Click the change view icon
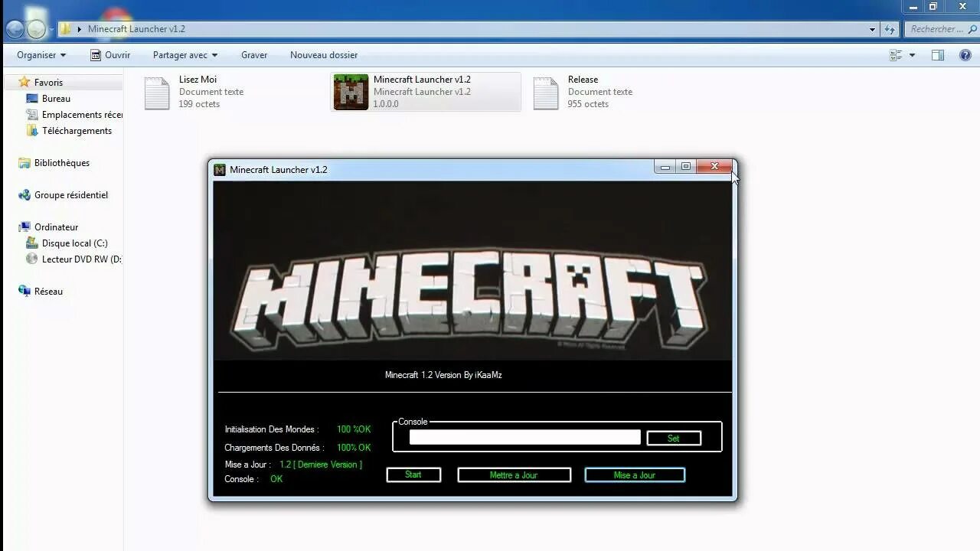Screen dimensions: 980x551 [x=896, y=55]
